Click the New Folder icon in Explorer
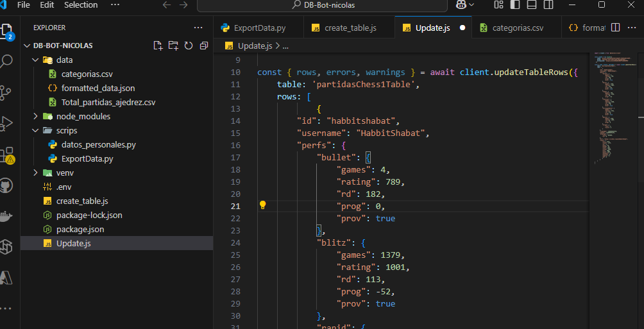Screen dimensions: 644x329 [x=173, y=46]
